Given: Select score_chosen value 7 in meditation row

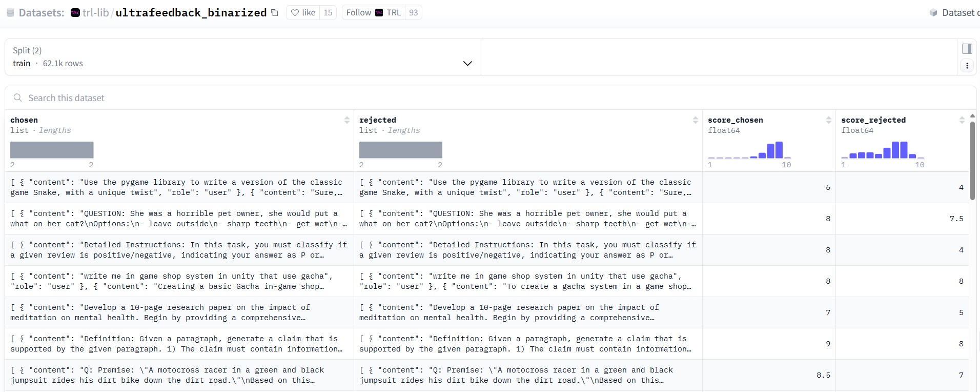Looking at the screenshot, I should 828,312.
